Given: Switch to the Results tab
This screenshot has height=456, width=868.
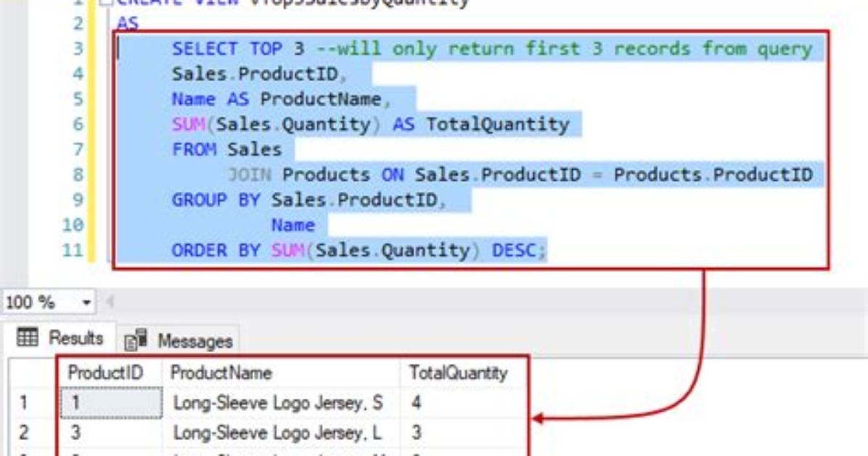Looking at the screenshot, I should 60,338.
